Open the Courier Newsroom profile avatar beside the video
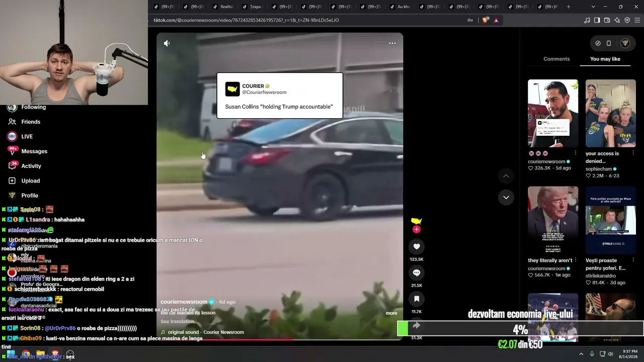This screenshot has height=362, width=644. click(x=417, y=221)
